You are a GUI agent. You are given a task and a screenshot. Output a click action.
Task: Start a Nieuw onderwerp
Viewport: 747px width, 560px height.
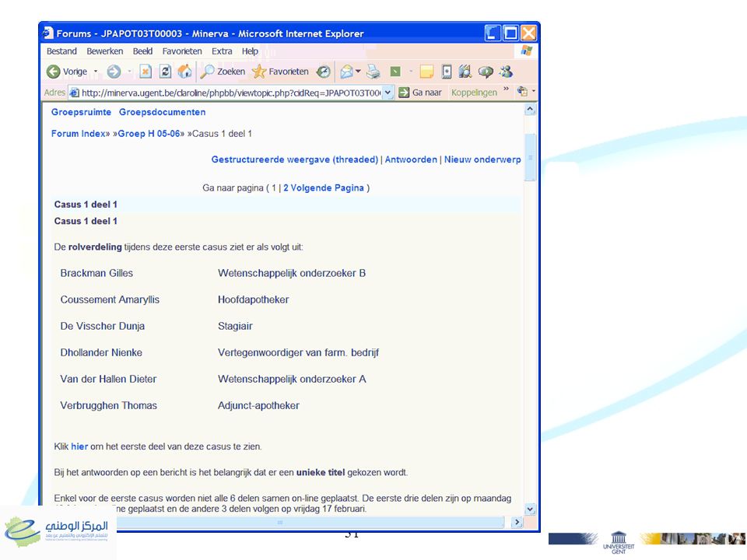[482, 159]
